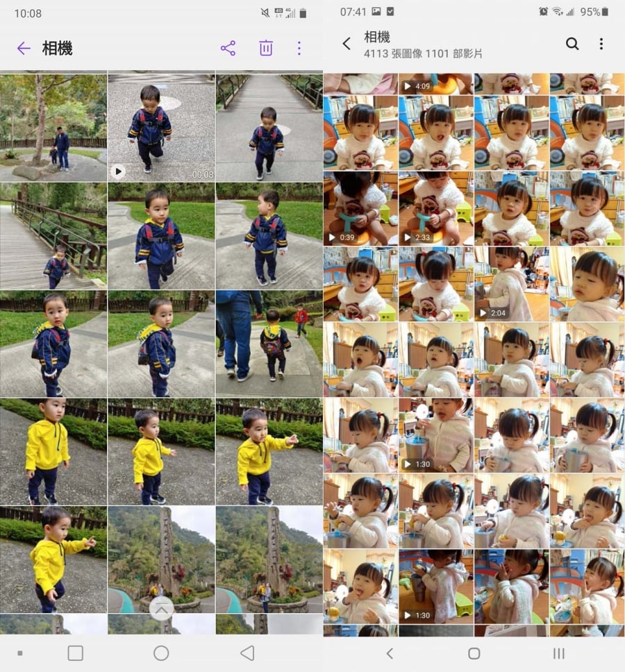The height and width of the screenshot is (672, 625).
Task: Tap the black back chevron in right gallery
Action: point(347,44)
